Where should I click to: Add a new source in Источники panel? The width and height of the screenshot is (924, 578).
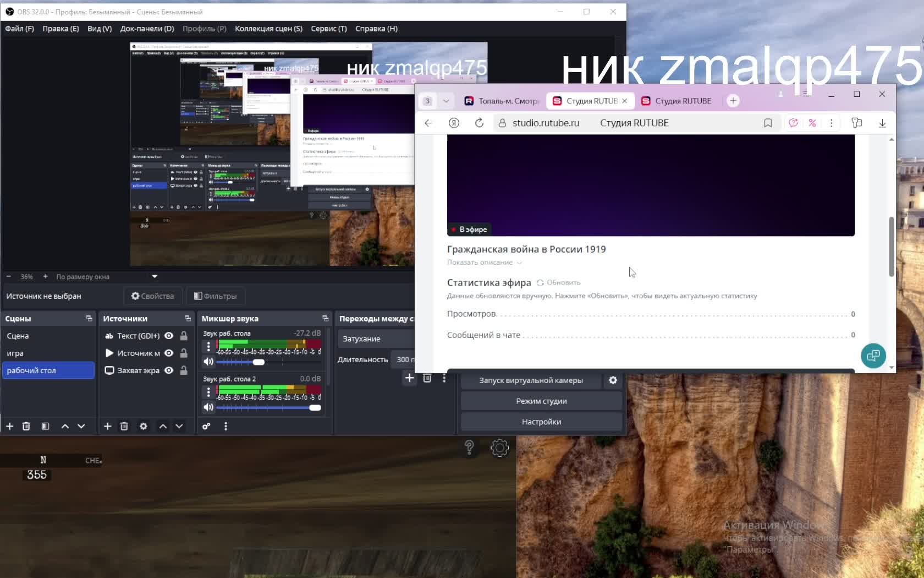pyautogui.click(x=108, y=426)
